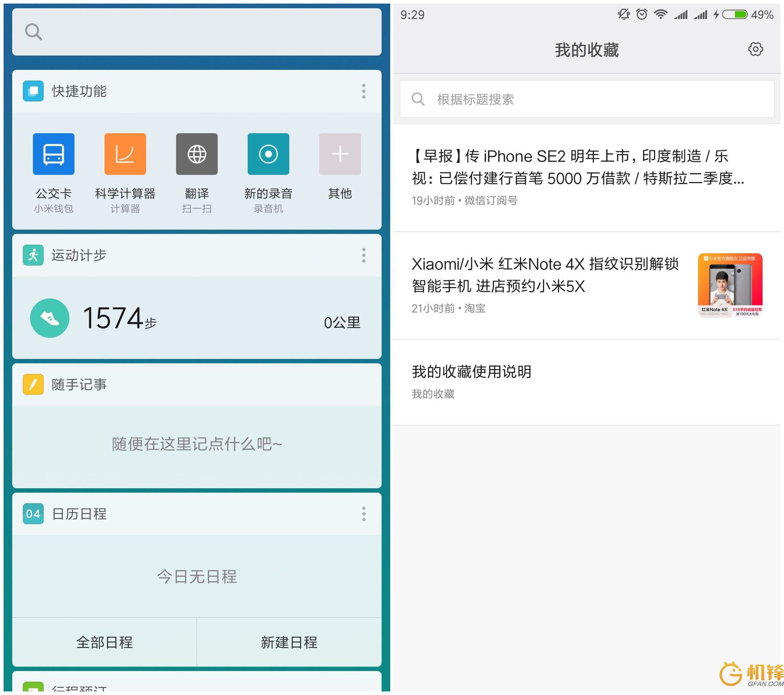This screenshot has width=784, height=695.
Task: Start a 新的录音 new recording
Action: (x=268, y=154)
